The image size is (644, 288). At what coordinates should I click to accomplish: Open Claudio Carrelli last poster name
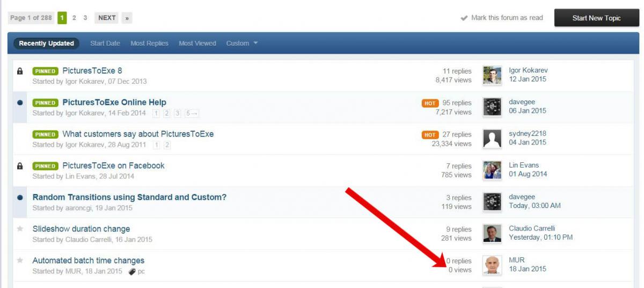(x=532, y=228)
